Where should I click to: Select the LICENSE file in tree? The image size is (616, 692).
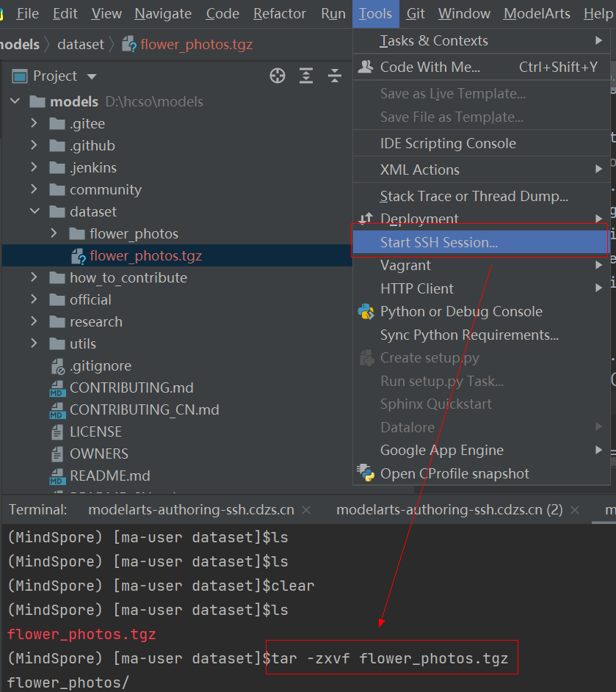pos(95,431)
